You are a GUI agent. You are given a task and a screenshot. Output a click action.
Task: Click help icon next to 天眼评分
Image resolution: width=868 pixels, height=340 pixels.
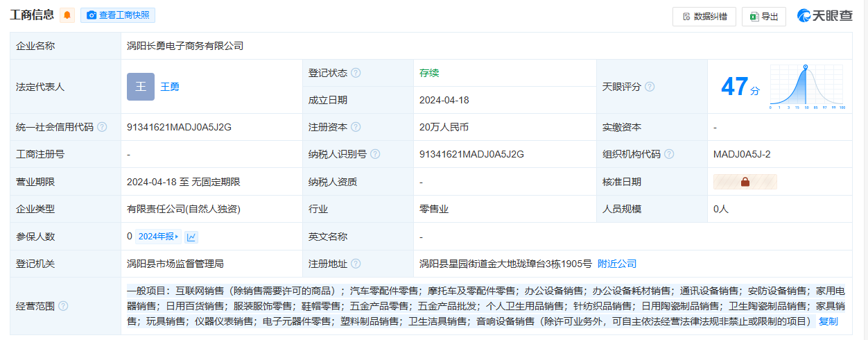click(x=650, y=87)
